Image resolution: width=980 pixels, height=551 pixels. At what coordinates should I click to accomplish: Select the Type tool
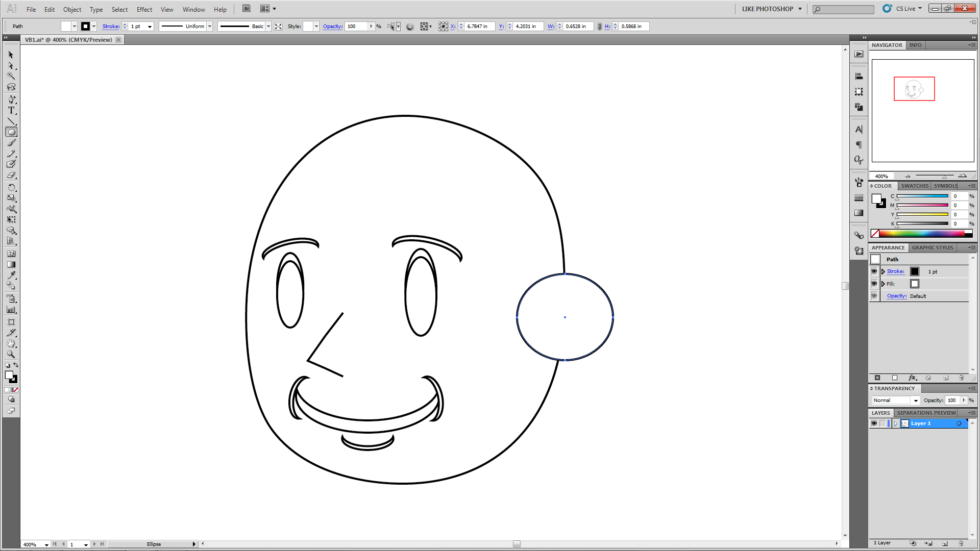(11, 110)
